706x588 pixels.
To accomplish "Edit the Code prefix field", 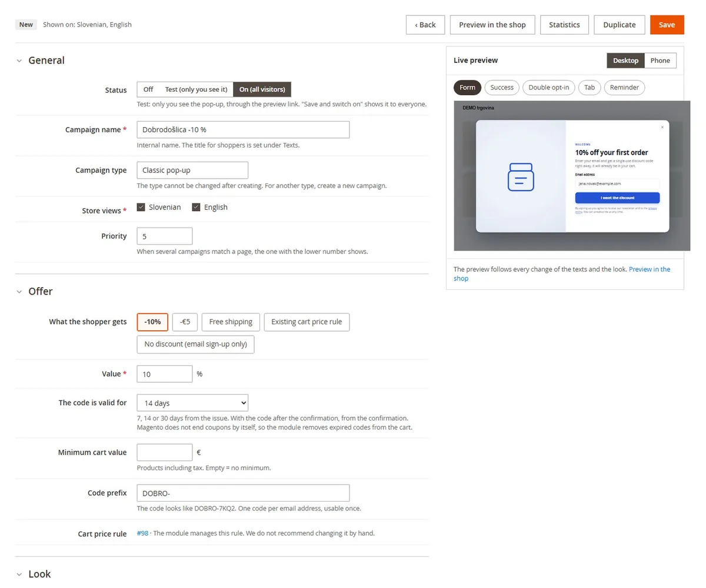I will [x=243, y=493].
